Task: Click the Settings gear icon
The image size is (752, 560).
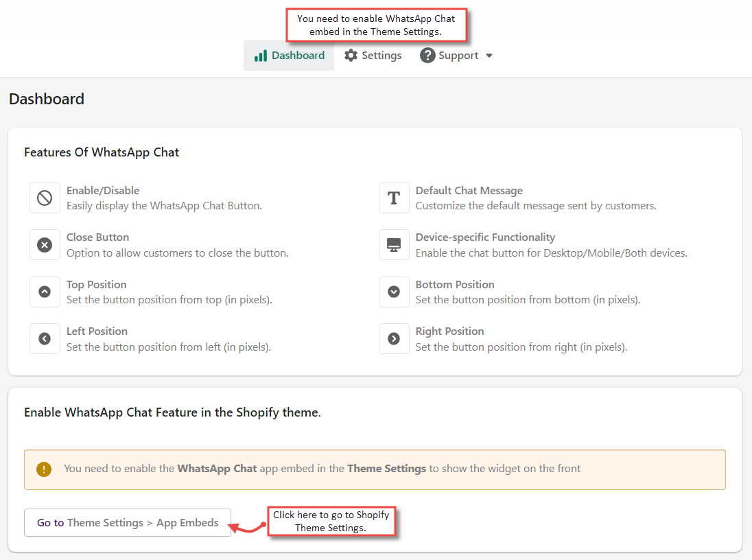Action: pyautogui.click(x=351, y=56)
